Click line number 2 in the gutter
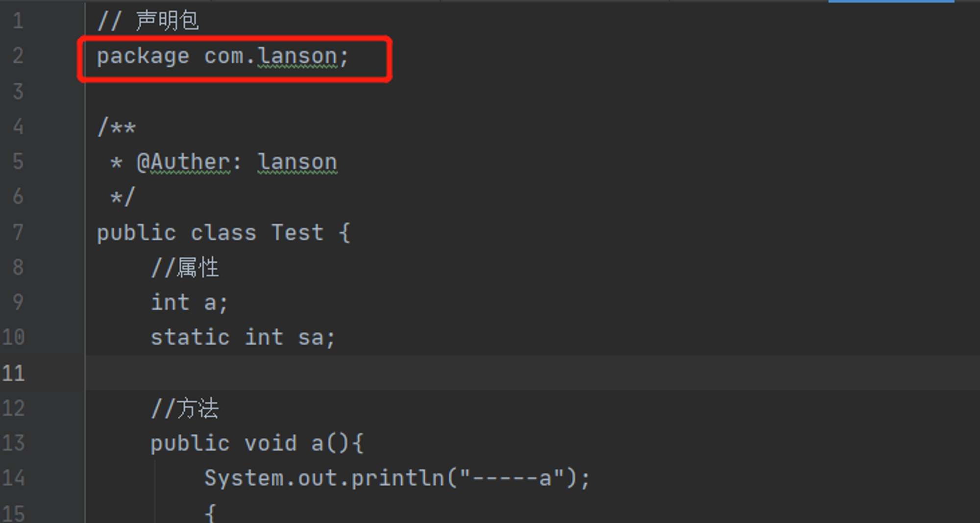Viewport: 980px width, 523px height. pos(18,56)
